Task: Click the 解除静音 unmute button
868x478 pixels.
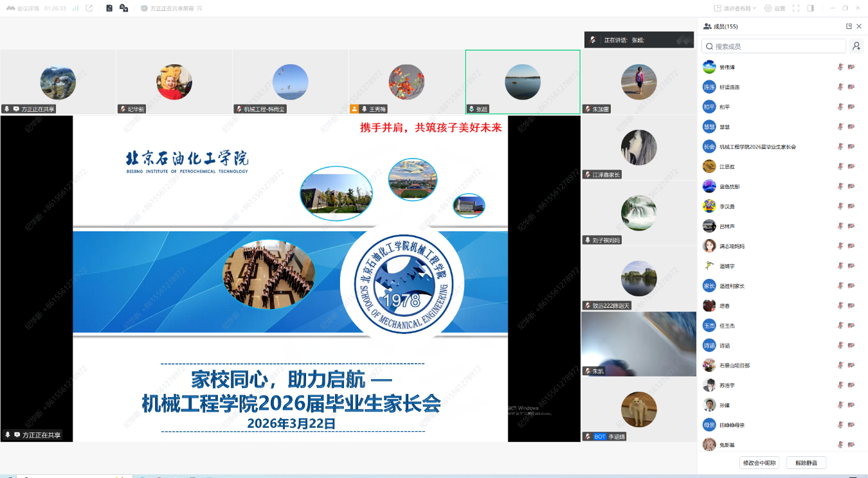Action: click(x=806, y=463)
